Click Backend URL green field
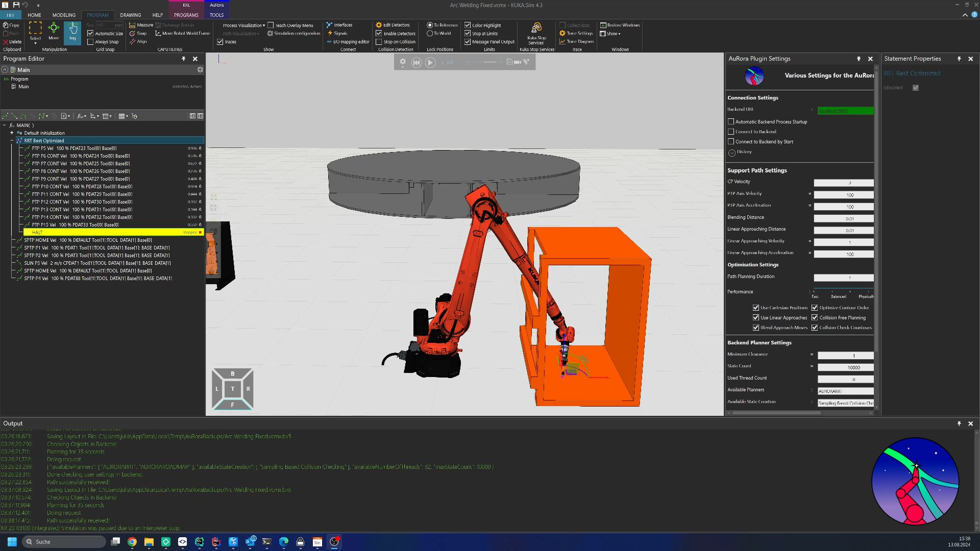Image resolution: width=980 pixels, height=551 pixels. tap(845, 111)
